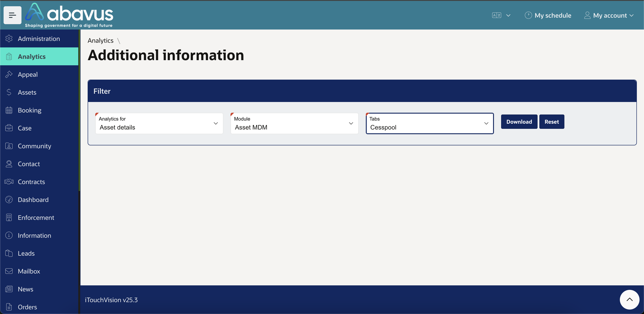The image size is (644, 314).
Task: Click the Information circle icon
Action: (9, 235)
